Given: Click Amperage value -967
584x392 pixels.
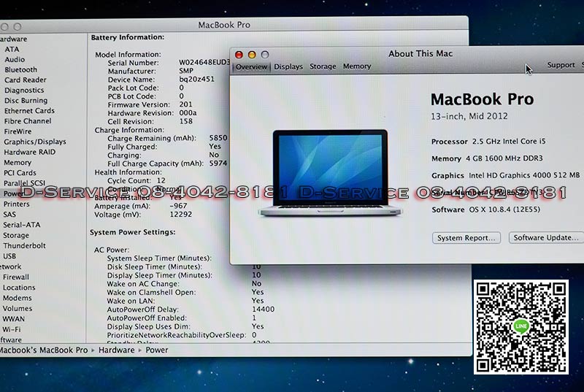Looking at the screenshot, I should (x=178, y=206).
